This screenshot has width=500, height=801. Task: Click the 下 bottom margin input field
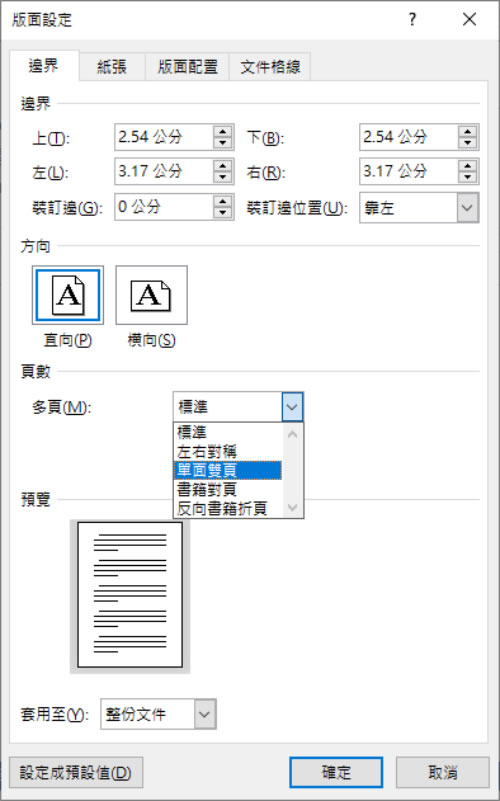pos(408,137)
